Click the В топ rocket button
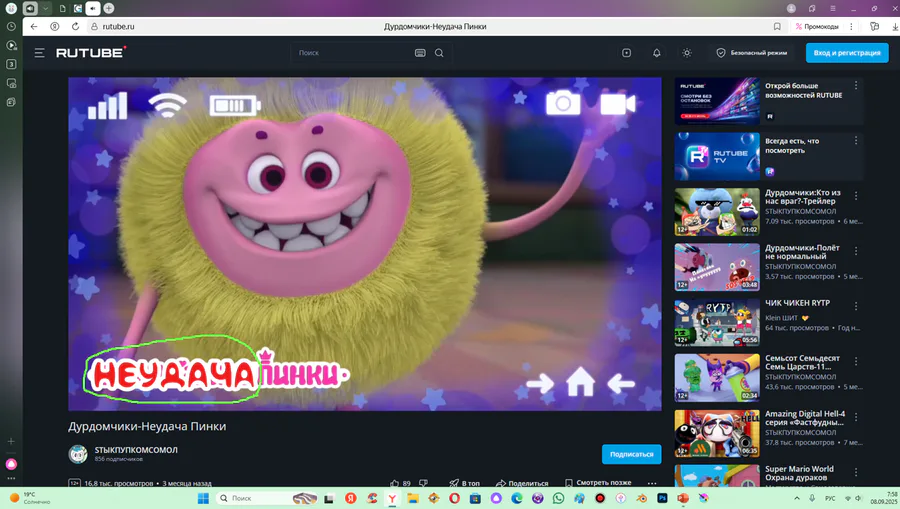900x509 pixels. (x=464, y=483)
